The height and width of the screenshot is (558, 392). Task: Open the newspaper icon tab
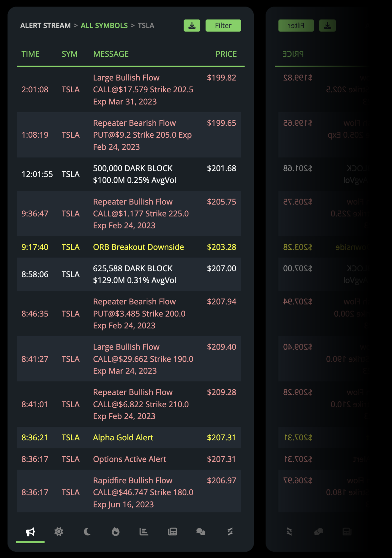click(x=172, y=531)
